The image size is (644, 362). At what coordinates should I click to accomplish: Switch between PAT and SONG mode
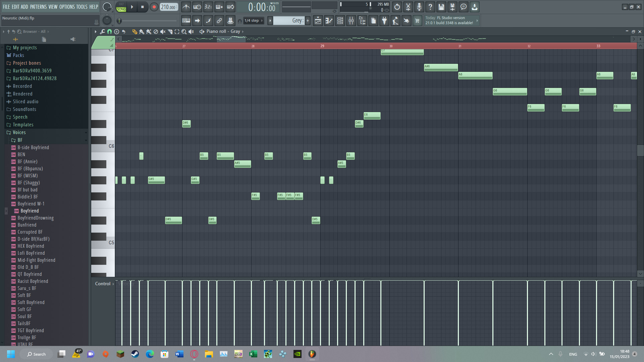pos(121,7)
